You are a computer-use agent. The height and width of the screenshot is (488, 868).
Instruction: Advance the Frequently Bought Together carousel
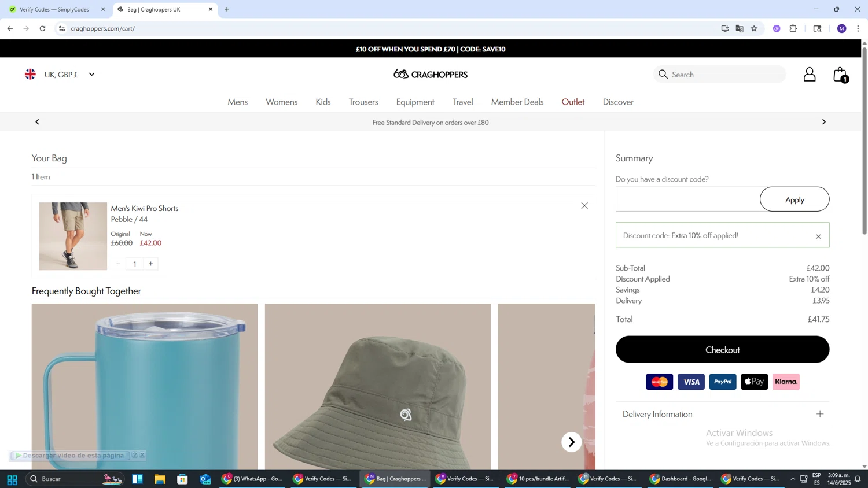[x=571, y=442]
